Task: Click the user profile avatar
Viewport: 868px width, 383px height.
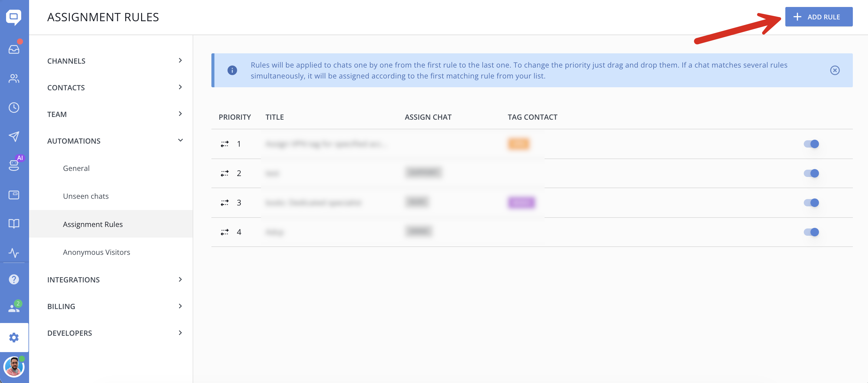Action: click(14, 367)
